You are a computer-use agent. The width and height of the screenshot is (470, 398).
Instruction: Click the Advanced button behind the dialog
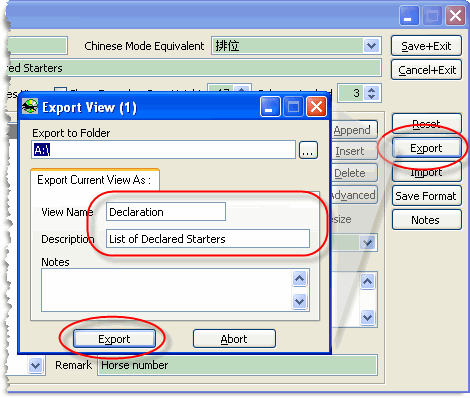354,195
